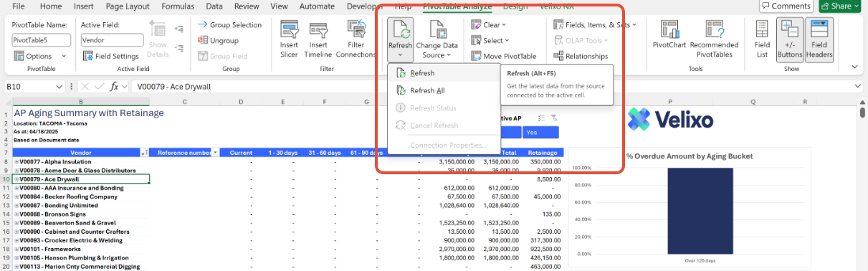Expand vendor V00077 - Alpha Insulation
Image resolution: width=868 pixels, height=271 pixels.
point(16,162)
